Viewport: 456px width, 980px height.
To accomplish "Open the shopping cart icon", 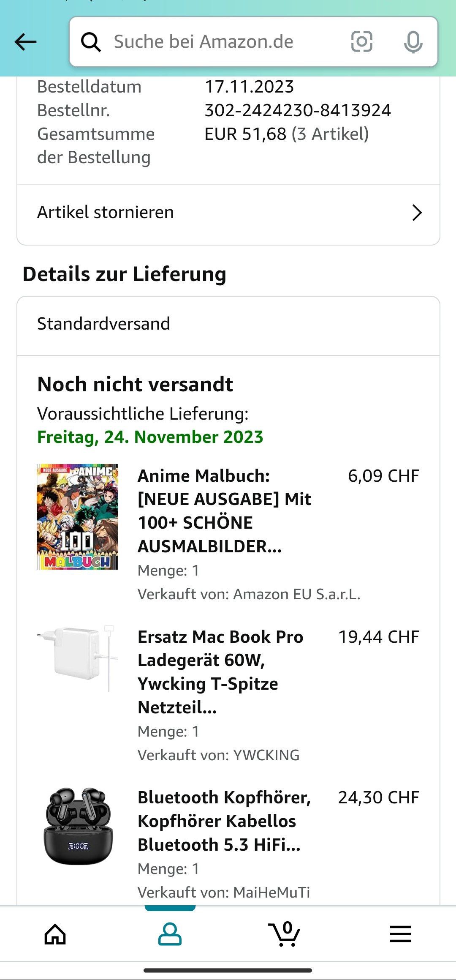I will [x=284, y=934].
